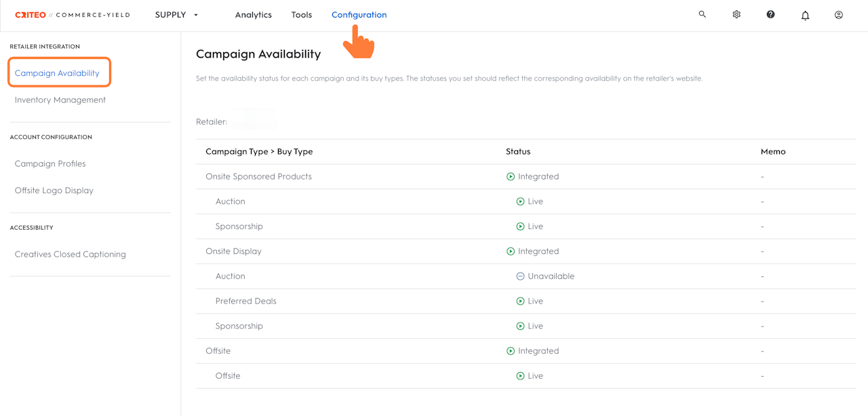The width and height of the screenshot is (868, 416).
Task: Click the search magnifier icon
Action: (702, 14)
